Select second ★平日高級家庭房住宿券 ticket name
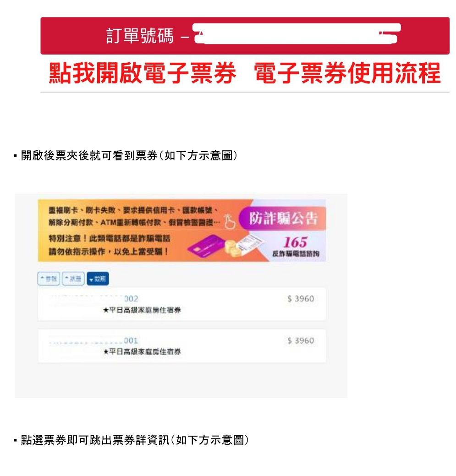Screen dimensions: 456x476 142,352
